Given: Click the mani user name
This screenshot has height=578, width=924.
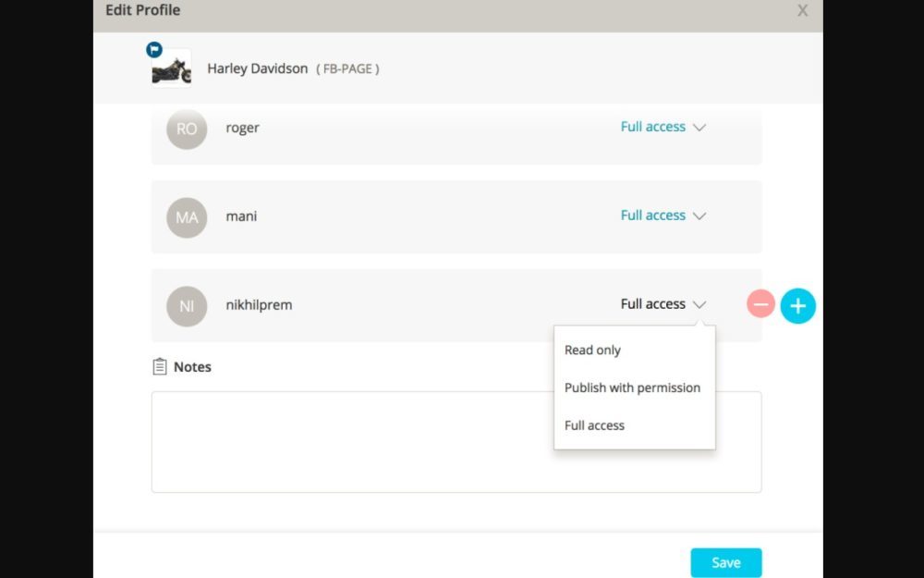Looking at the screenshot, I should pyautogui.click(x=241, y=216).
